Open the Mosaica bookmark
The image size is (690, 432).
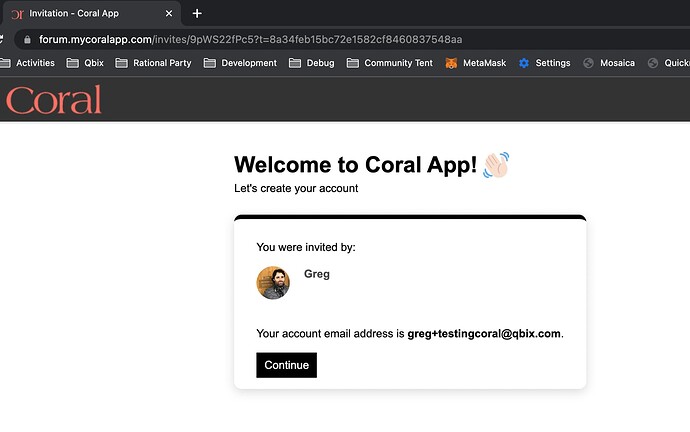click(x=609, y=63)
